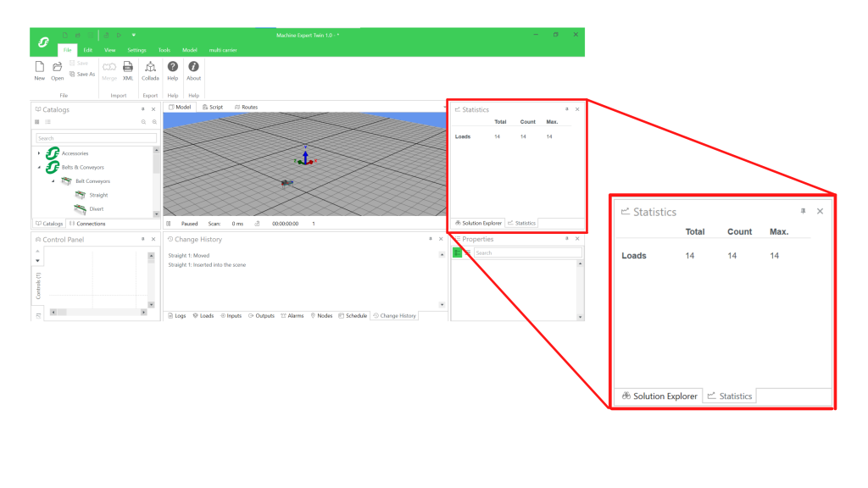Open the Edit ribbon tab
Screen dimensions: 868x488
[87, 50]
